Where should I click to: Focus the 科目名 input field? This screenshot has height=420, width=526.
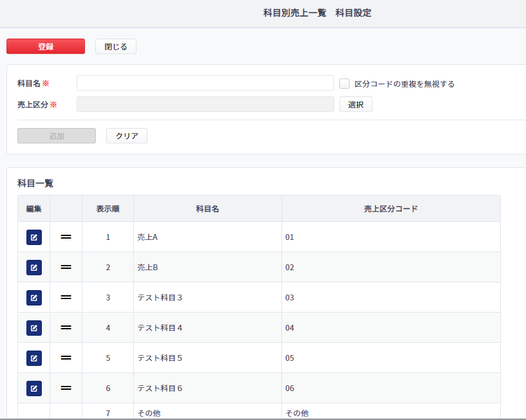[x=205, y=83]
